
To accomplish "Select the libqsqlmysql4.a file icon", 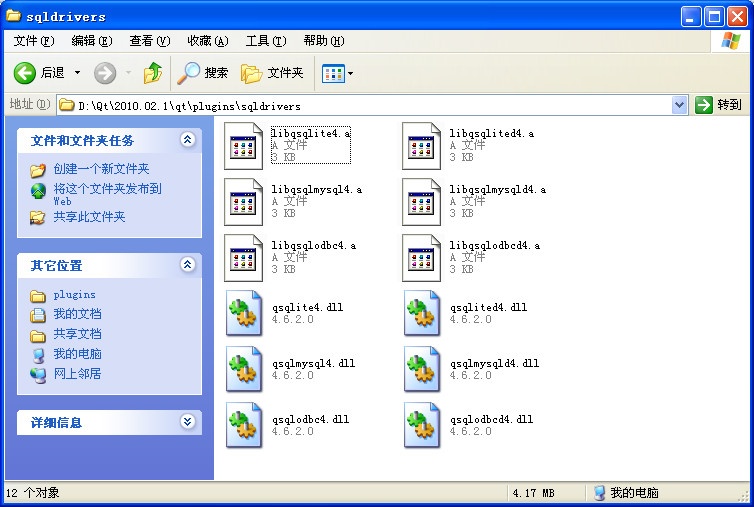I will 243,202.
